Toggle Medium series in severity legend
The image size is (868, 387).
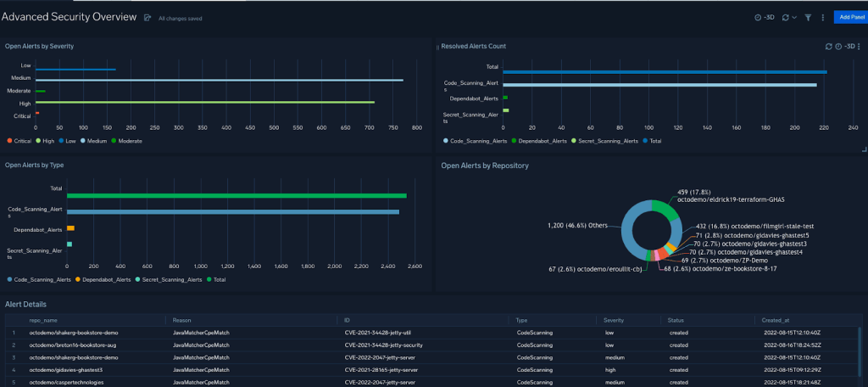pos(93,141)
